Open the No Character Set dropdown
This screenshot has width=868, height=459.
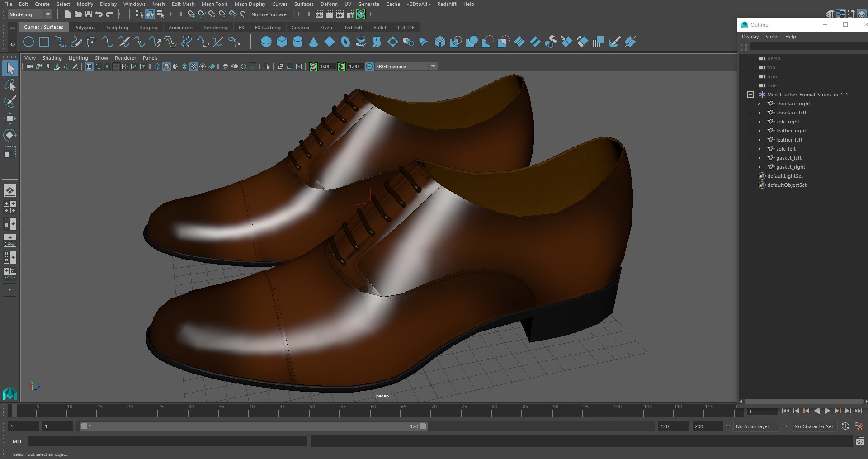click(x=815, y=426)
